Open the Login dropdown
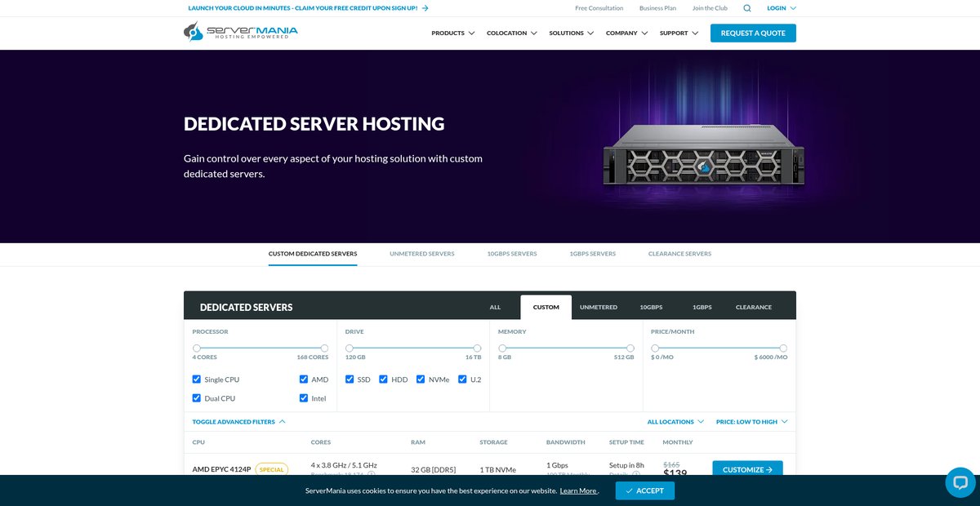 782,8
